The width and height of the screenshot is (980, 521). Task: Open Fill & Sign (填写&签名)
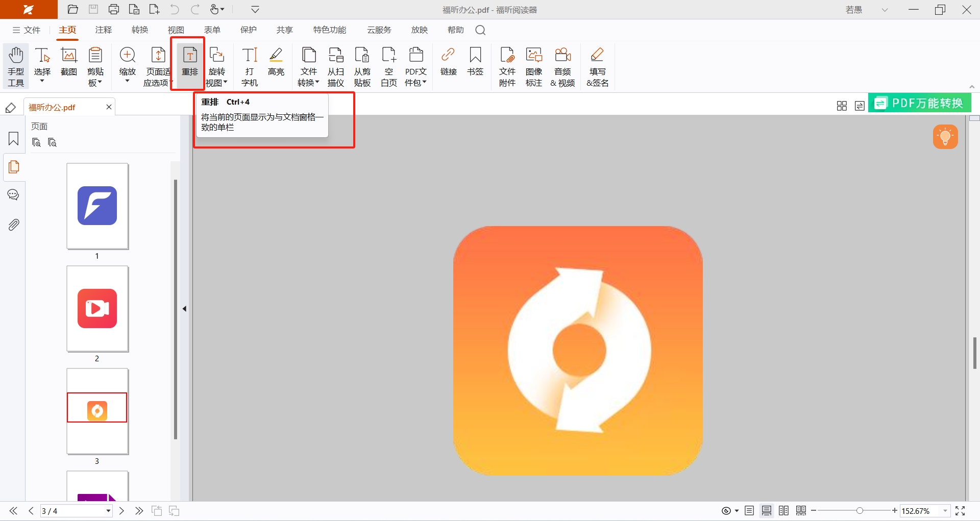(x=597, y=66)
